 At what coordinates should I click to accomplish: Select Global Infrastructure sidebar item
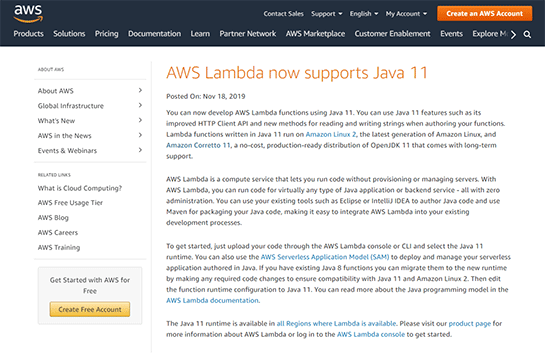click(71, 106)
